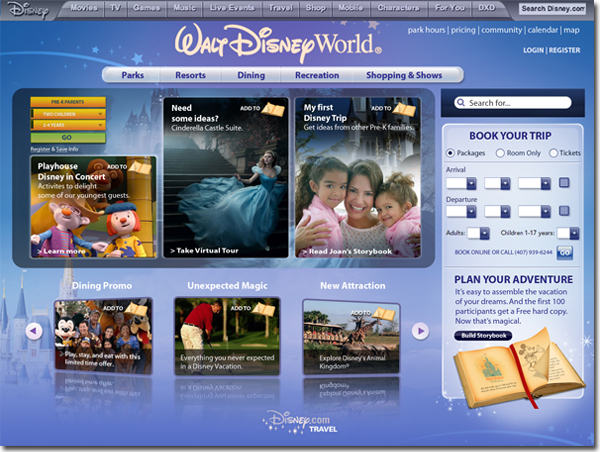Open the pricing link
Viewport: 600px width, 452px height.
463,30
